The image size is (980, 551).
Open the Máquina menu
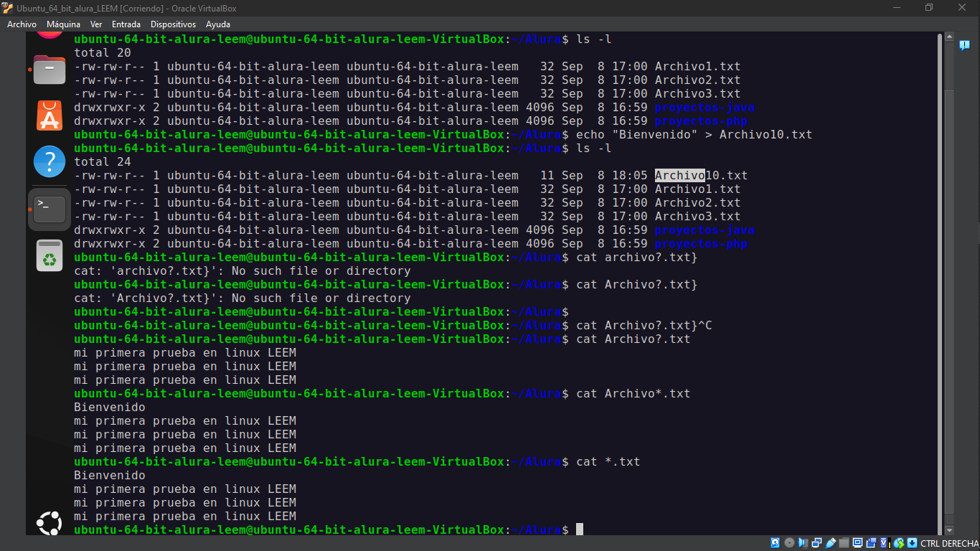tap(63, 24)
